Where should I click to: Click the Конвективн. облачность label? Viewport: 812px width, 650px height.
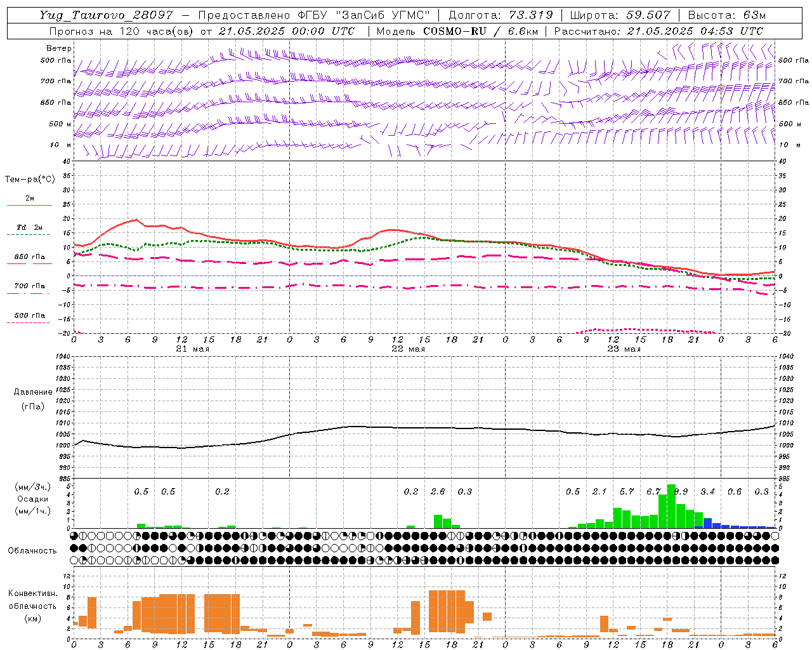[32, 600]
